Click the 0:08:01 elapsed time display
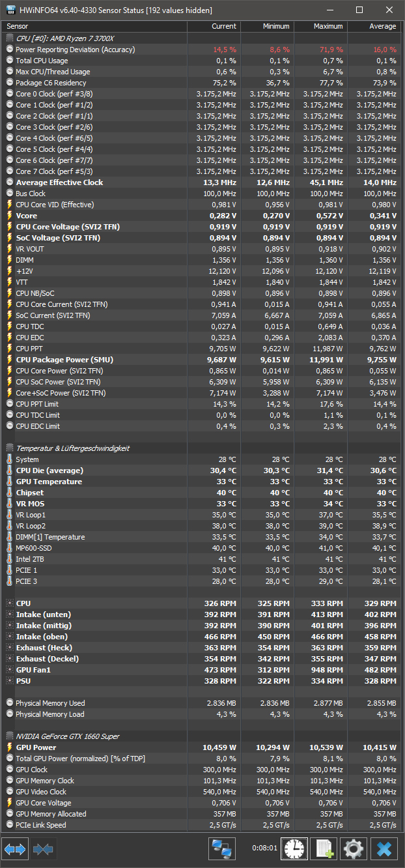The height and width of the screenshot is (868, 405). [264, 848]
